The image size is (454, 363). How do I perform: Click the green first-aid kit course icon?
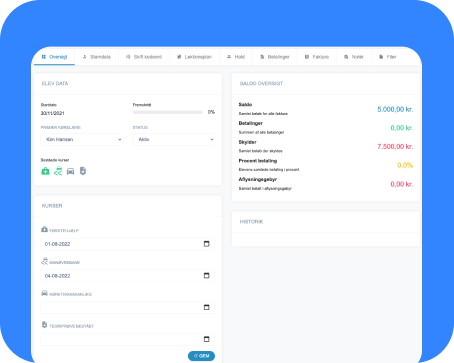click(x=45, y=171)
